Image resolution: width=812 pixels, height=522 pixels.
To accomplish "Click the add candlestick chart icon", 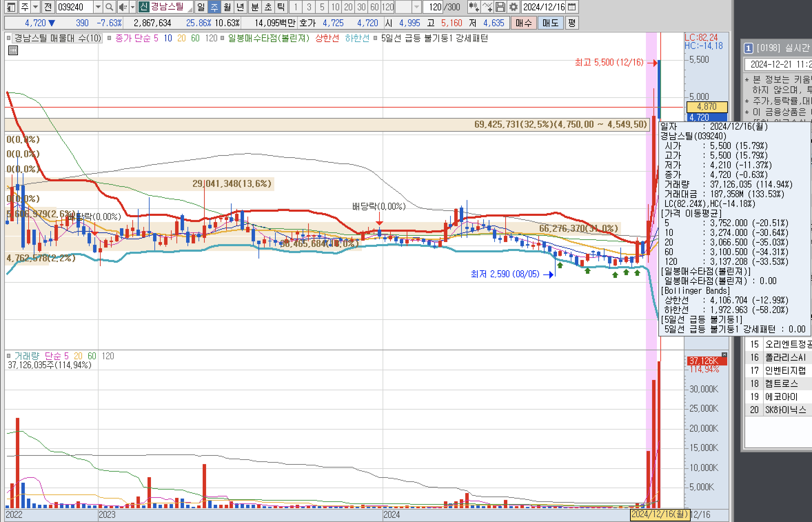I will pos(474,7).
